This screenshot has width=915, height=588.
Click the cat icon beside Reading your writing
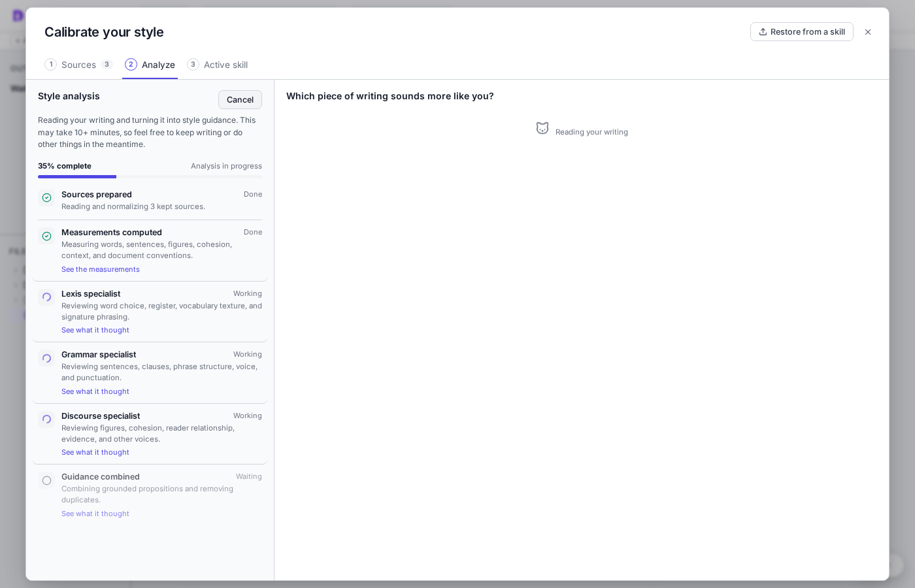pyautogui.click(x=542, y=128)
